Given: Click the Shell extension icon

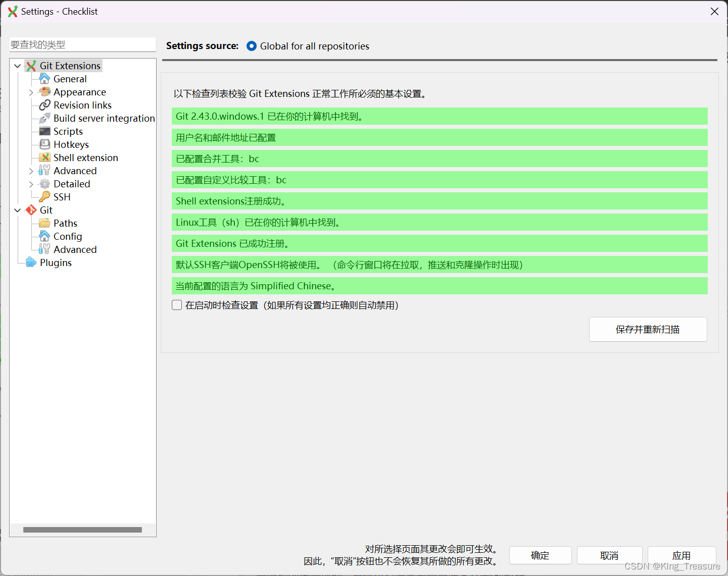Looking at the screenshot, I should coord(44,158).
